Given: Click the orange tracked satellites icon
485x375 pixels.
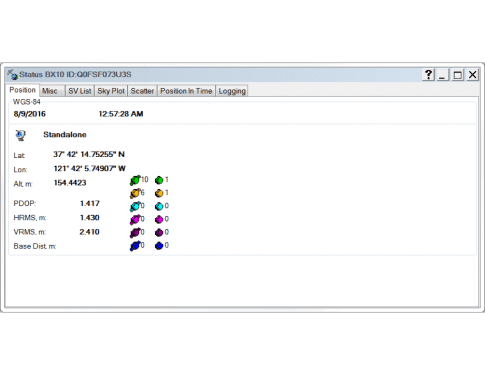Looking at the screenshot, I should pos(135,193).
